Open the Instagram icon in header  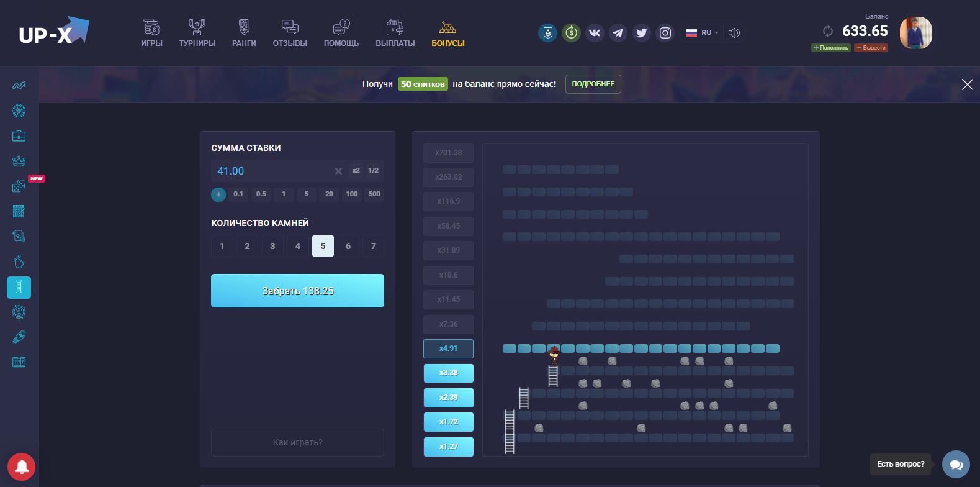point(665,33)
